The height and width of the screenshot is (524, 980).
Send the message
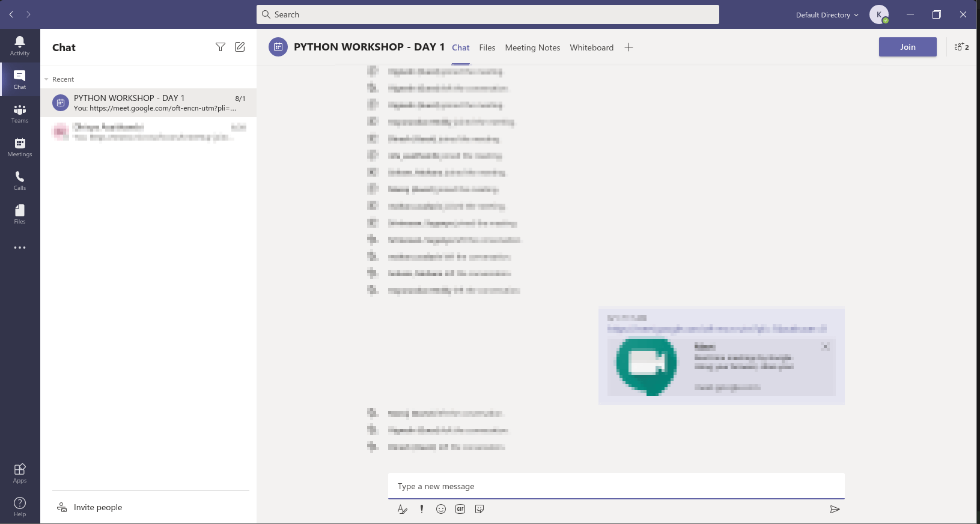coord(835,509)
